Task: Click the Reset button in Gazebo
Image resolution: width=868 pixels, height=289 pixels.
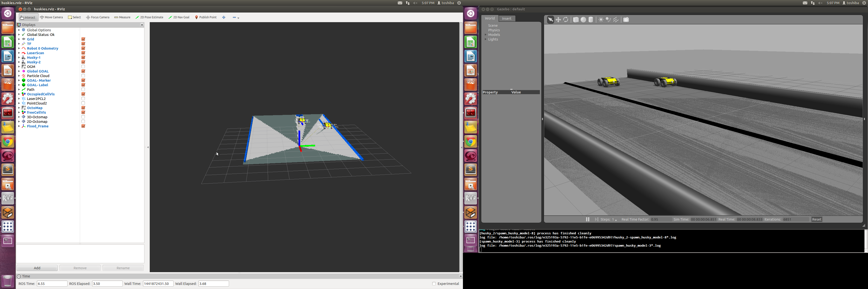Action: tap(816, 219)
